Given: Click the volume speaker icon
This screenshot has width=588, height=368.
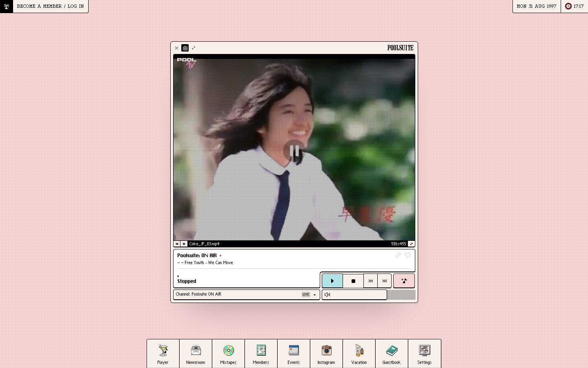Looking at the screenshot, I should click(327, 294).
